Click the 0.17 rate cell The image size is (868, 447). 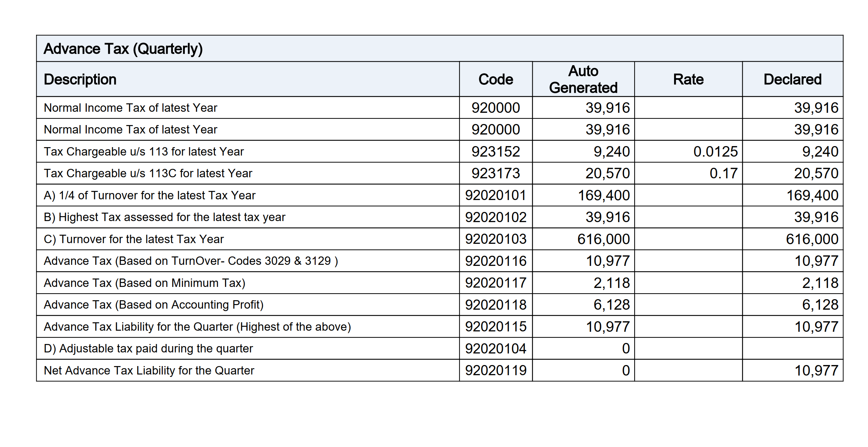pyautogui.click(x=723, y=173)
